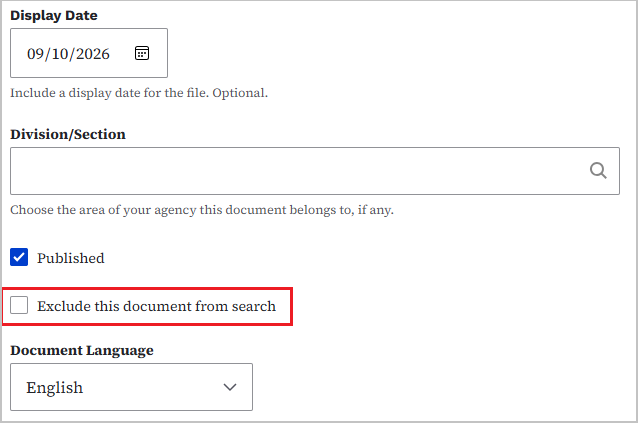This screenshot has width=638, height=423.
Task: Focus the Division/Section input field
Action: (315, 171)
